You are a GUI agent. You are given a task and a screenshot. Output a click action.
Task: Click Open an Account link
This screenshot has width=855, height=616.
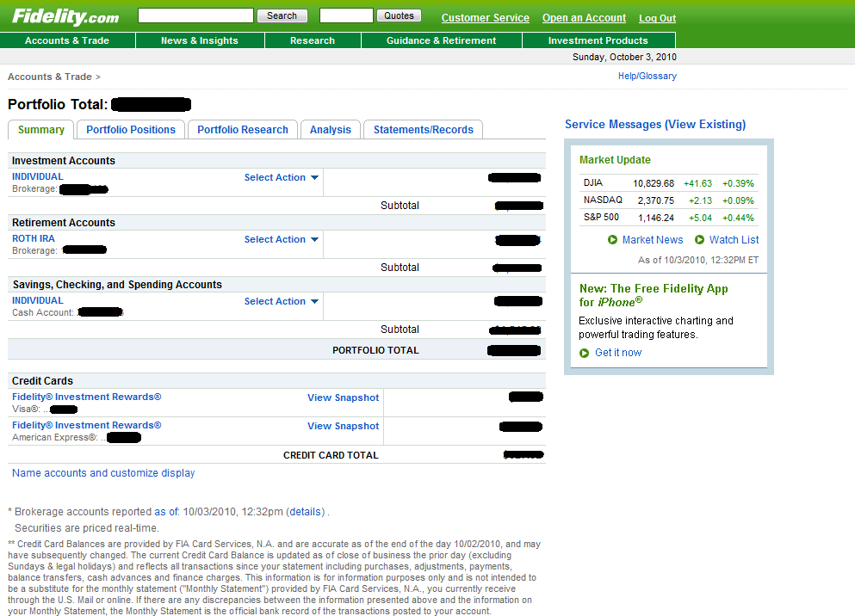coord(584,18)
